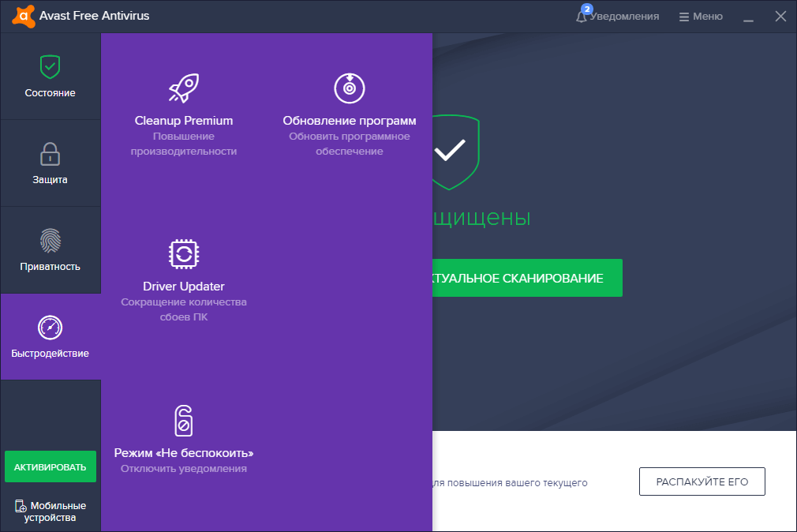Select the Защита shield icon in sidebar
Image resolution: width=797 pixels, height=532 pixels.
50,152
